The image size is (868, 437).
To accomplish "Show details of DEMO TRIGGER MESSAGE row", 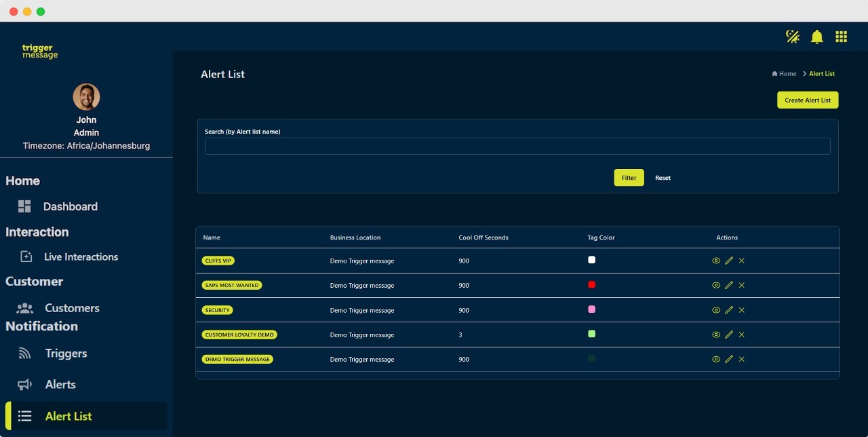I will (x=716, y=359).
